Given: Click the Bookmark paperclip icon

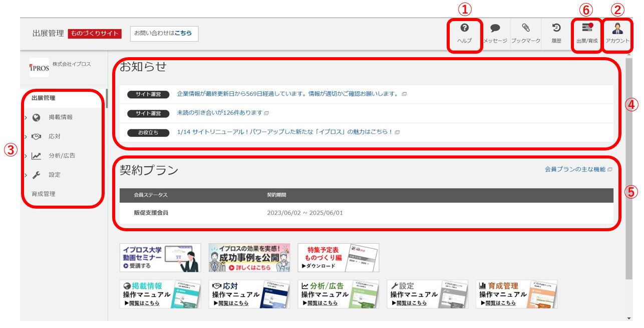Looking at the screenshot, I should (x=525, y=28).
